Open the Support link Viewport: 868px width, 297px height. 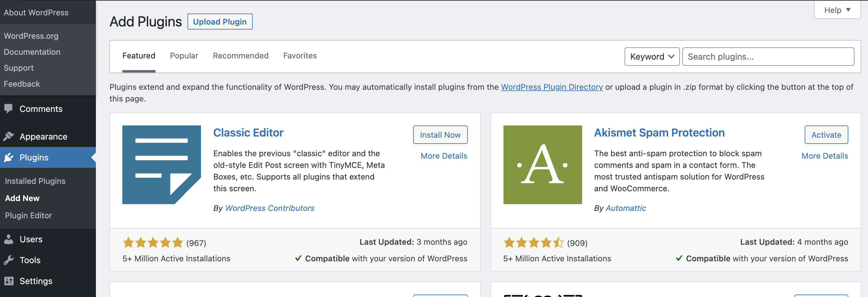(x=18, y=68)
